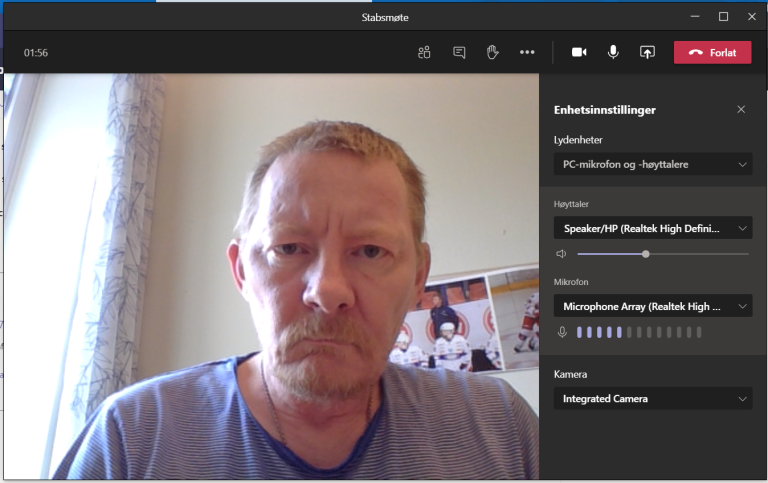Close the Enhetsinnstillinger panel
This screenshot has height=483, width=768.
tap(741, 109)
